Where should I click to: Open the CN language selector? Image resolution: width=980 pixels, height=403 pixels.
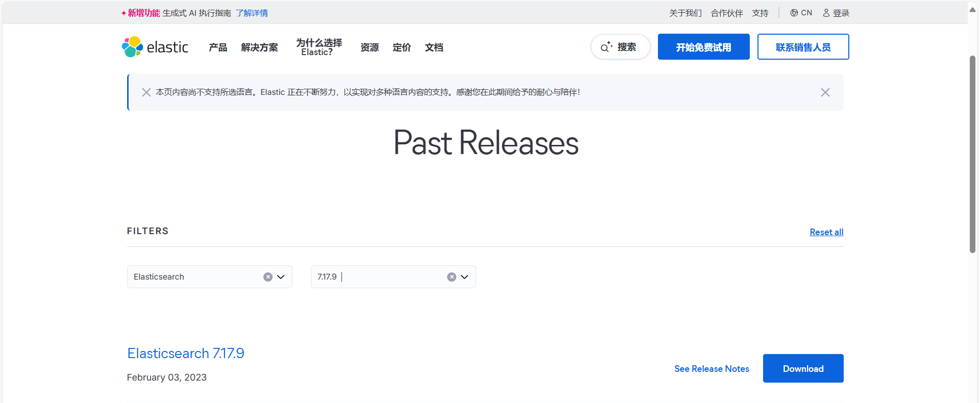click(801, 13)
